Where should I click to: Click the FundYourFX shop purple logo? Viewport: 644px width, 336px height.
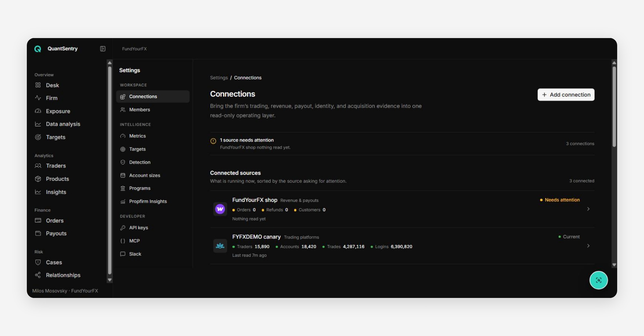(x=220, y=209)
